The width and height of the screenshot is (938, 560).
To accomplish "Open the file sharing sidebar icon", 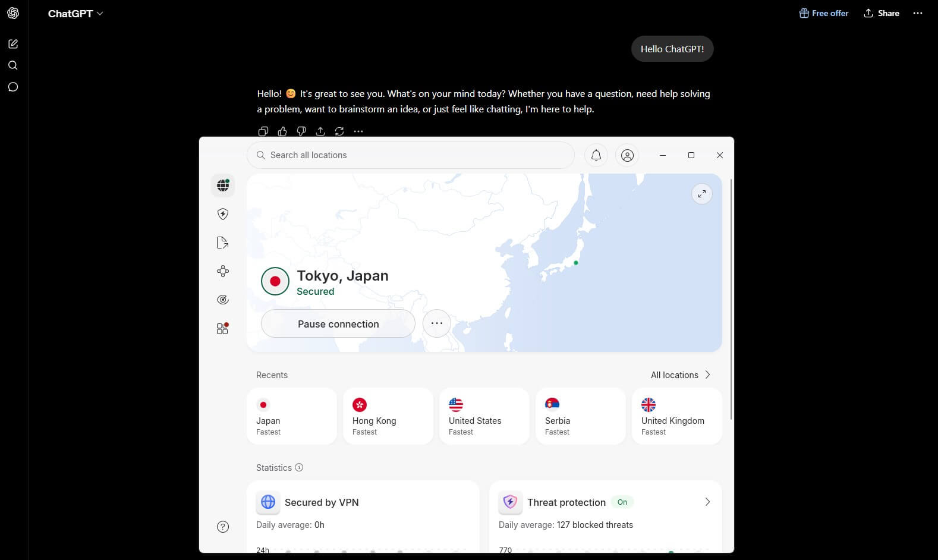I will point(223,243).
